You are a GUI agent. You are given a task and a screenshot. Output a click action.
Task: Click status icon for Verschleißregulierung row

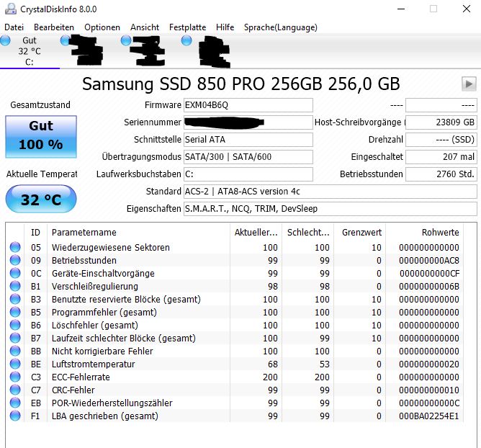click(x=15, y=286)
